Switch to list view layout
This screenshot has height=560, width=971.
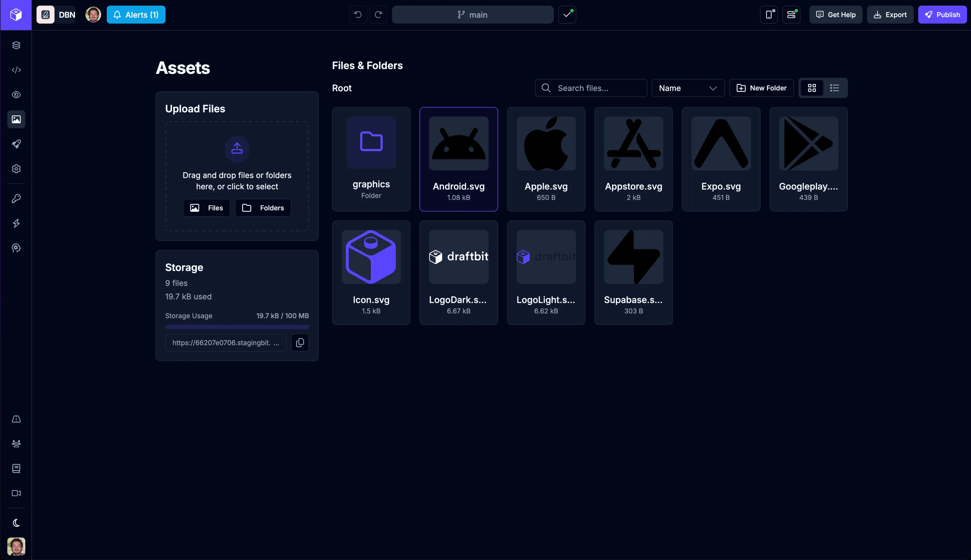pos(834,88)
